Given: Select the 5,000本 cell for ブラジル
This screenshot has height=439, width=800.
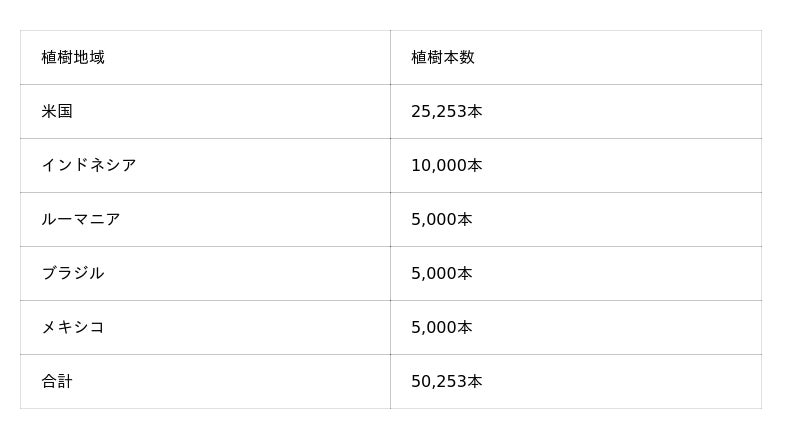Looking at the screenshot, I should click(441, 274).
